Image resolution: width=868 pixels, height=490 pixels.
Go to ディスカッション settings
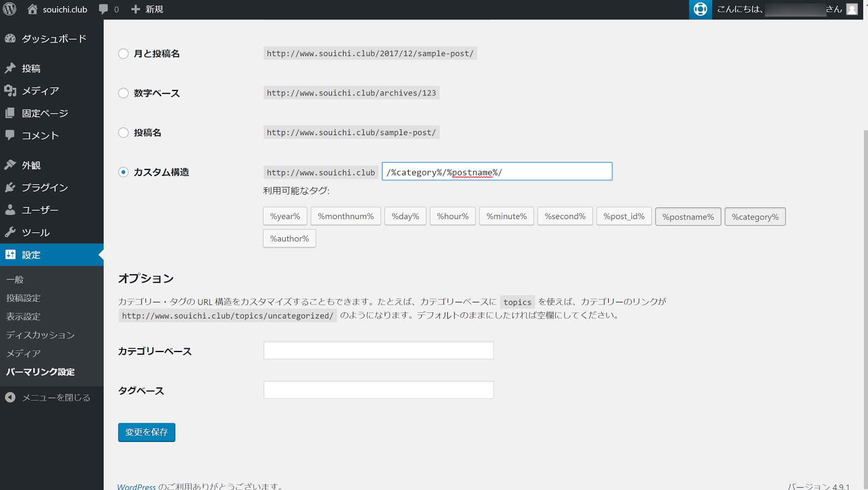pos(40,335)
